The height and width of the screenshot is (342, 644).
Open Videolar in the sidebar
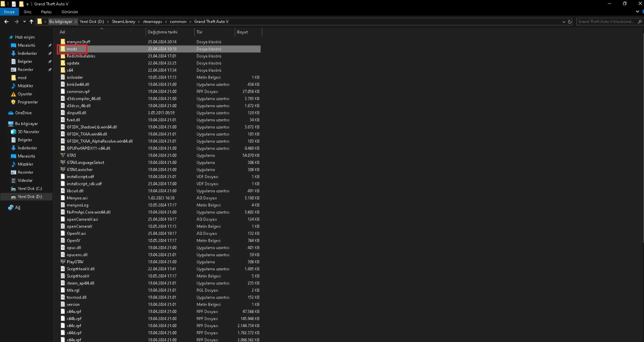pyautogui.click(x=25, y=180)
